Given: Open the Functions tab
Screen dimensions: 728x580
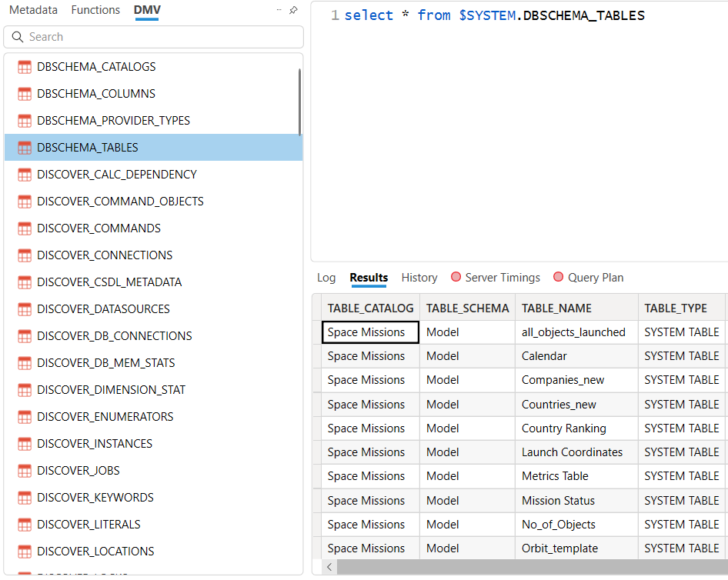Looking at the screenshot, I should pyautogui.click(x=95, y=10).
